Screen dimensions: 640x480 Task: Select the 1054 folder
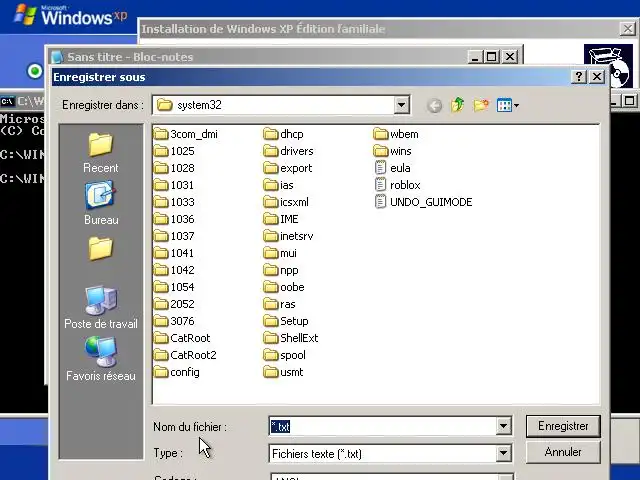click(x=174, y=287)
